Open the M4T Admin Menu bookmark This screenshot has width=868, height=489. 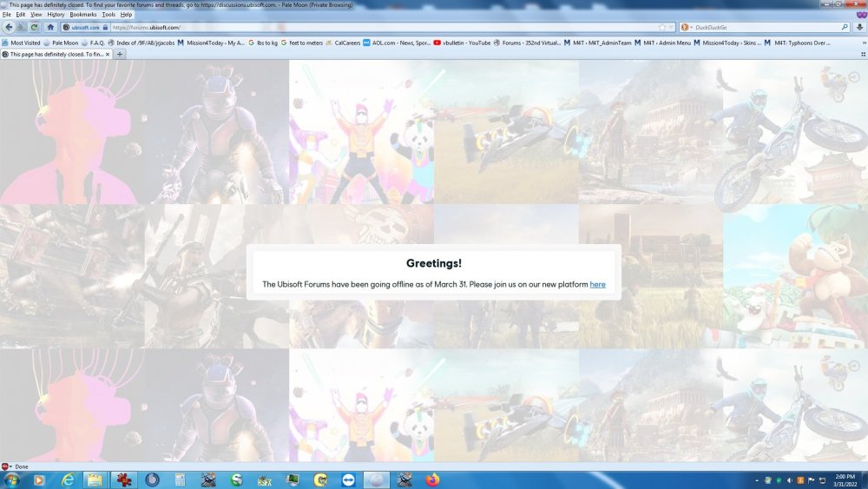(662, 43)
